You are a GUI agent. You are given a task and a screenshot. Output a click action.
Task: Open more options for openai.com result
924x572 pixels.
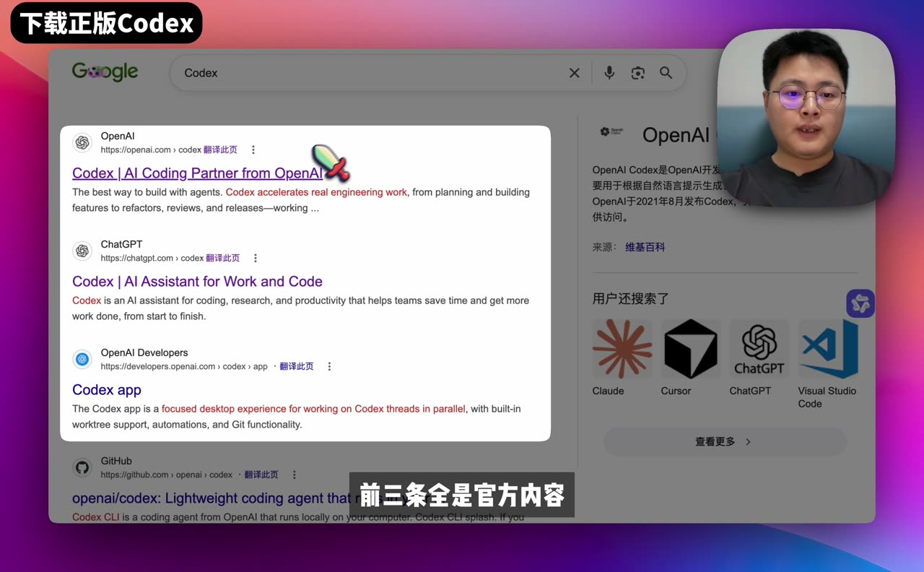coord(253,150)
